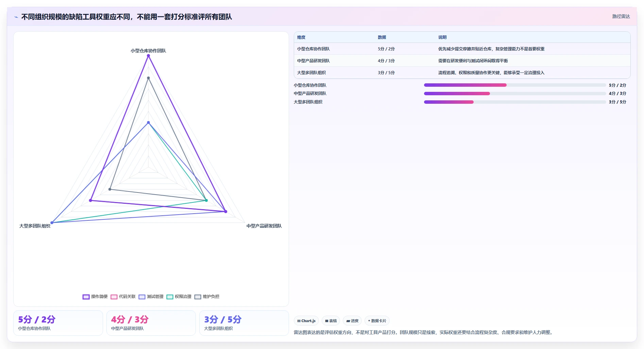644x349 pixels.
Task: Click progress value 5分 / 2分 at bar end
Action: coord(617,85)
